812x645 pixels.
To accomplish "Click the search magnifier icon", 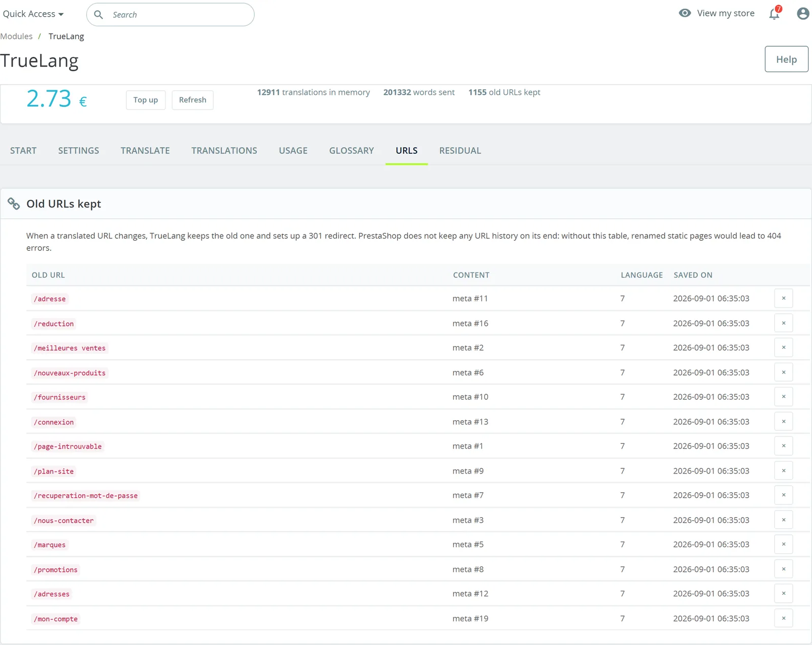I will pyautogui.click(x=98, y=15).
